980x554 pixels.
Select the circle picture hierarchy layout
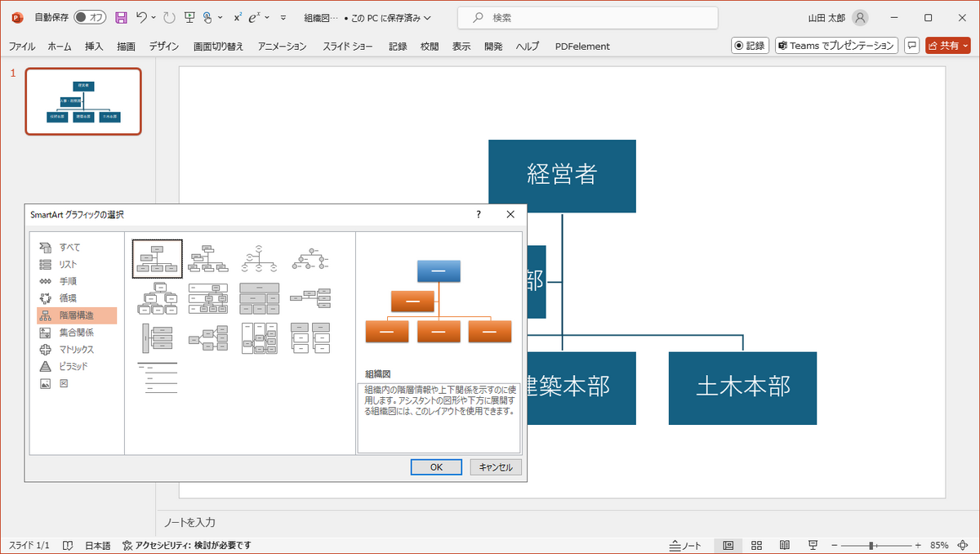pos(310,259)
